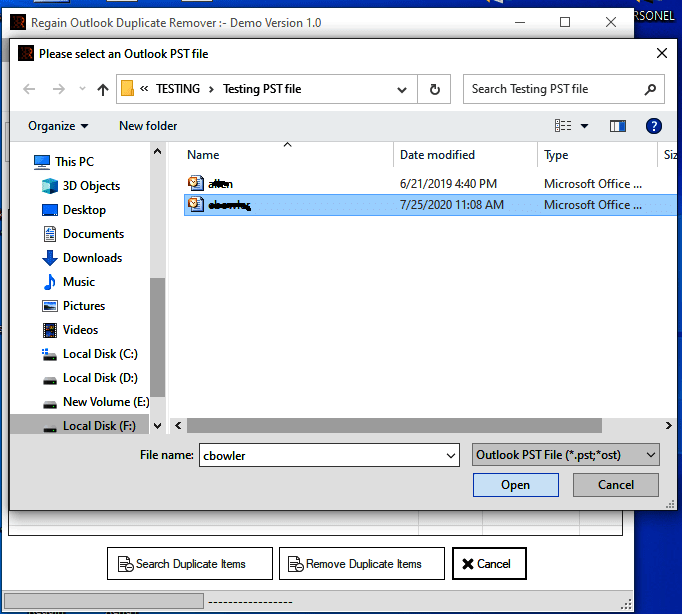Select the file dated 6/21/2019

pyautogui.click(x=430, y=184)
